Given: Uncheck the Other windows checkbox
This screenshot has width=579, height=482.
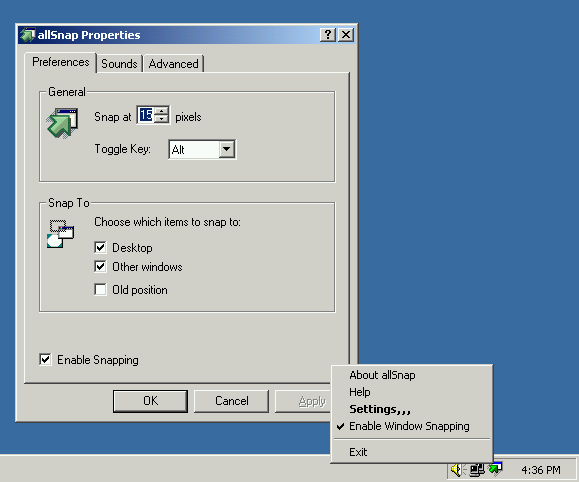Looking at the screenshot, I should point(100,266).
